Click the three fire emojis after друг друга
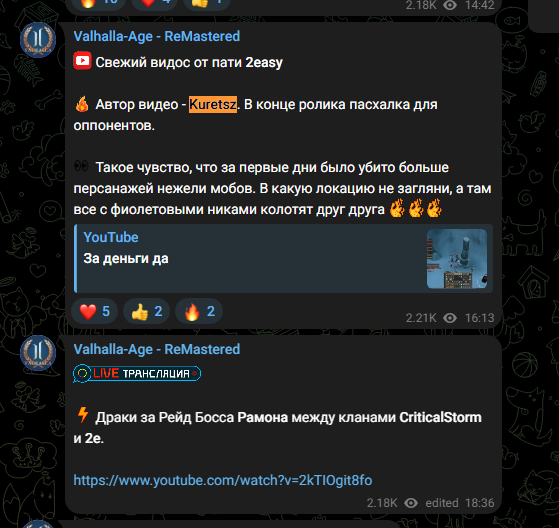 pos(416,208)
